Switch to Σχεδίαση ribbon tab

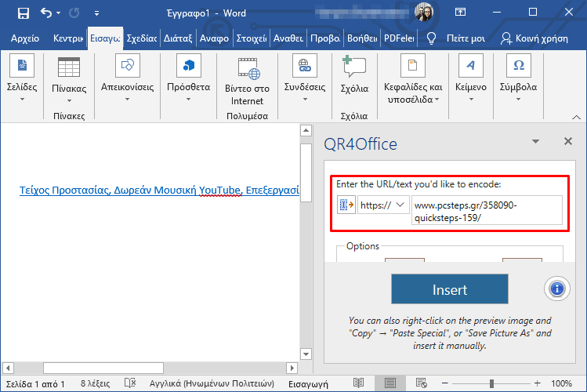point(142,38)
